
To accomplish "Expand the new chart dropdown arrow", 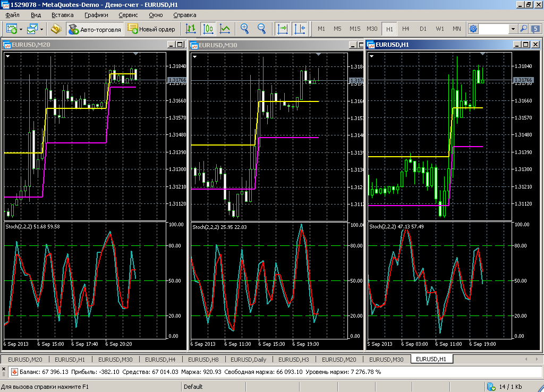I will pyautogui.click(x=21, y=29).
